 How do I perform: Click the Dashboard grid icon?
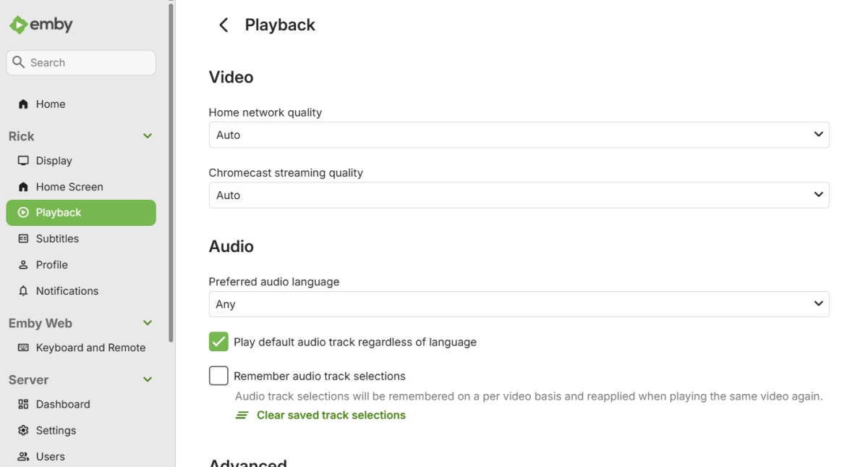pos(23,404)
